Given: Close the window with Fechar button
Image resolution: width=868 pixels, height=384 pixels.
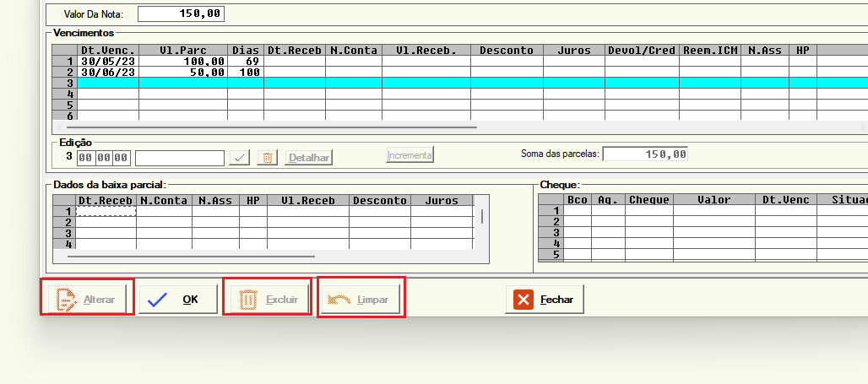Looking at the screenshot, I should (545, 300).
